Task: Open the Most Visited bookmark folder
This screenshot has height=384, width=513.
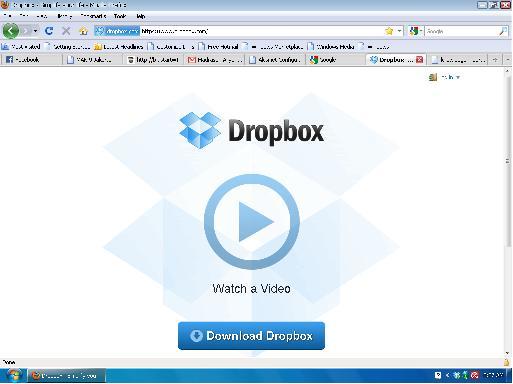Action: coord(21,47)
